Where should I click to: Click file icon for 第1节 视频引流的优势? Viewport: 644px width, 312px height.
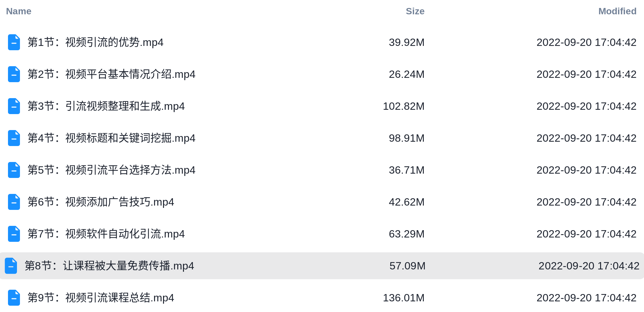14,42
